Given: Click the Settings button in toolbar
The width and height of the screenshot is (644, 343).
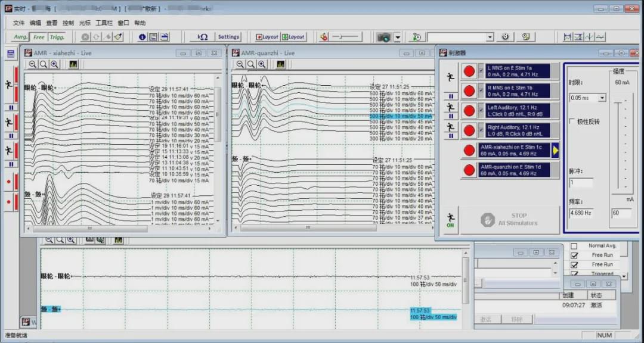Looking at the screenshot, I should coord(228,37).
